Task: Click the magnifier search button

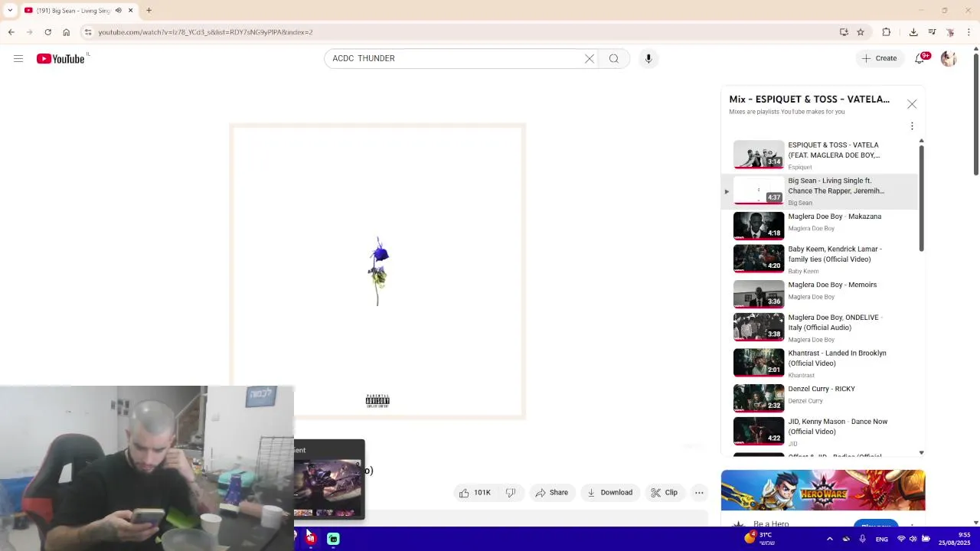Action: [614, 58]
